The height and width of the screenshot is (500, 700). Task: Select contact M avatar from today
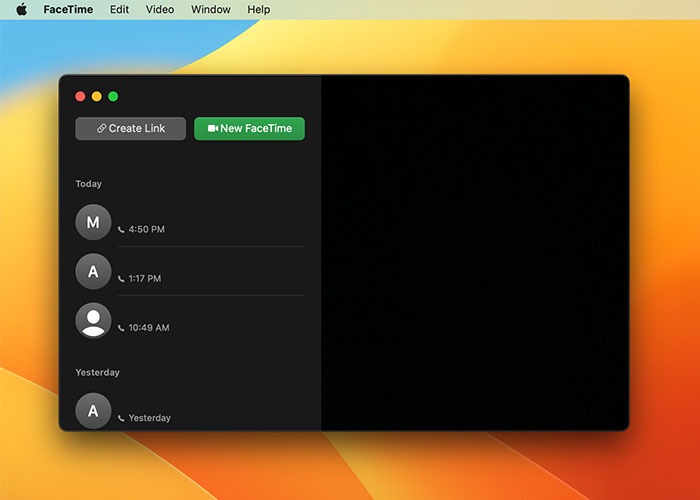93,222
